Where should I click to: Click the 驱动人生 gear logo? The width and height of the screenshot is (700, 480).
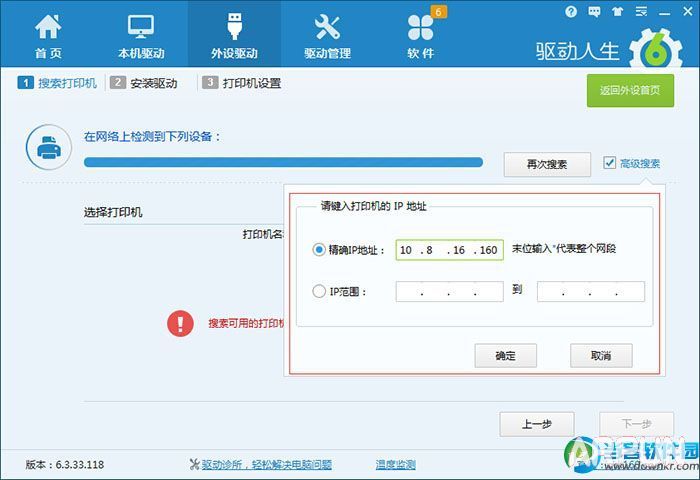655,50
